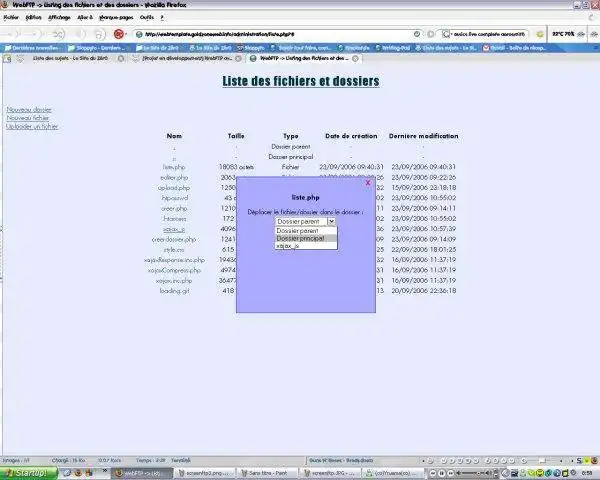Open the .htpasswd file link
This screenshot has height=480, width=600.
coord(174,198)
